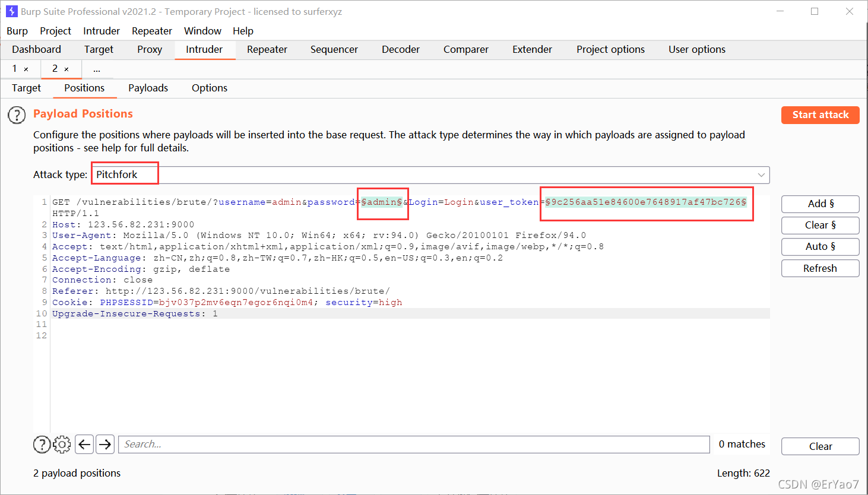Close Intruder tab 2
Screen dimensions: 868x495
click(66, 69)
